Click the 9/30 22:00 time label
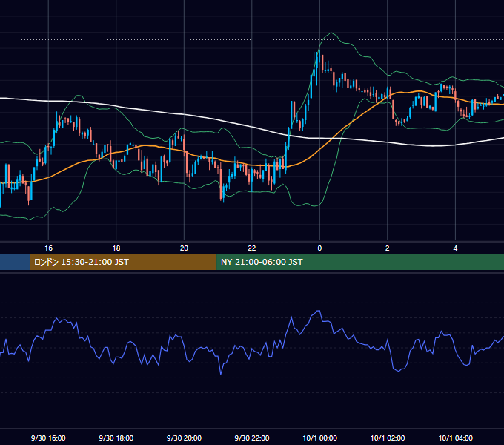Screen dimensions: 504x445 tap(252, 438)
